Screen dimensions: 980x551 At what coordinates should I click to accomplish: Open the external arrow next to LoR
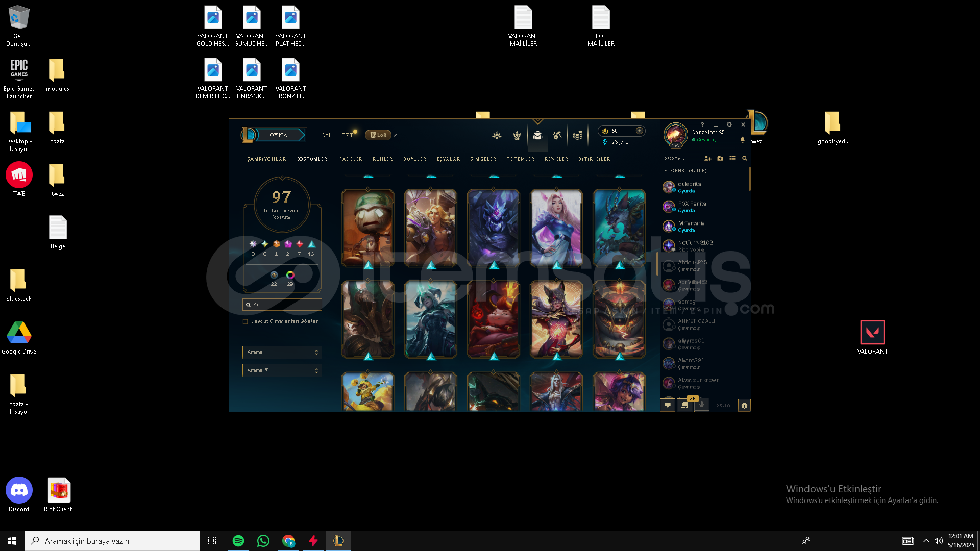click(396, 135)
